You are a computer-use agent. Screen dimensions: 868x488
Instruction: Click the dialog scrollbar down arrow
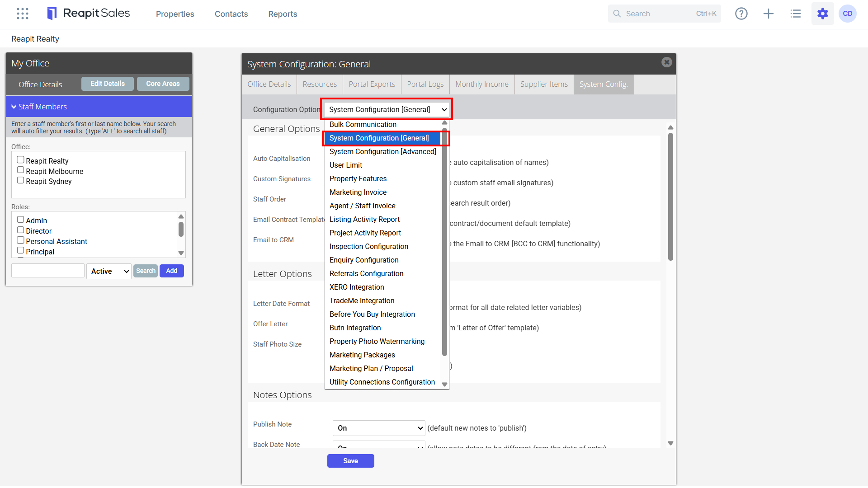click(x=670, y=443)
